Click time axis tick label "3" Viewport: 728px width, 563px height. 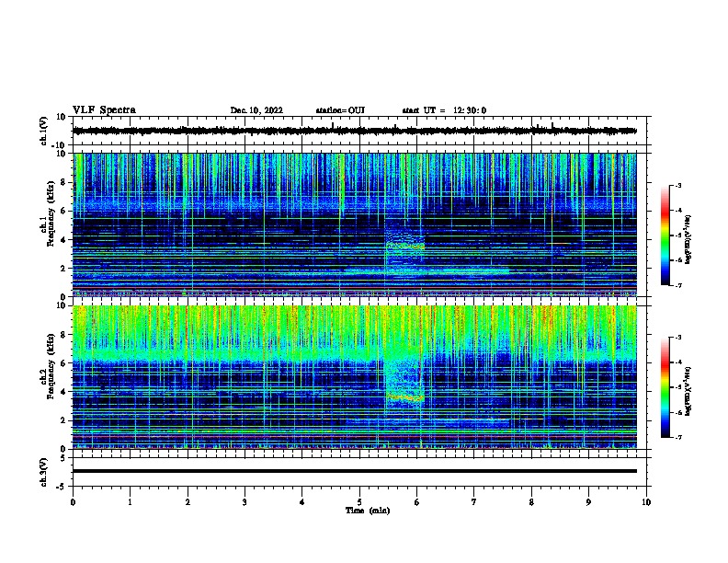click(245, 502)
